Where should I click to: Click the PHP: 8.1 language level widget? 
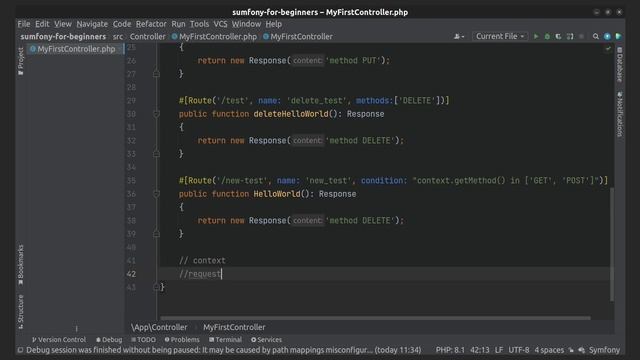click(450, 350)
